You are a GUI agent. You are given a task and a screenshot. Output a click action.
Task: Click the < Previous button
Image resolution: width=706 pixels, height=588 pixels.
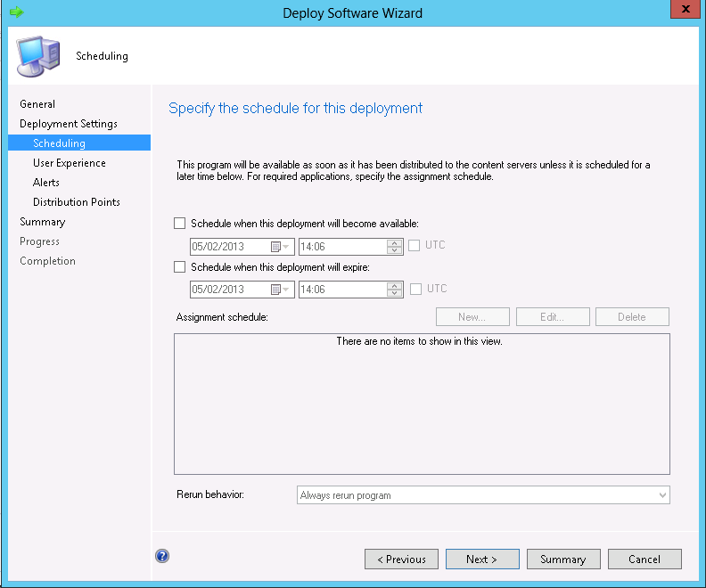(x=401, y=559)
